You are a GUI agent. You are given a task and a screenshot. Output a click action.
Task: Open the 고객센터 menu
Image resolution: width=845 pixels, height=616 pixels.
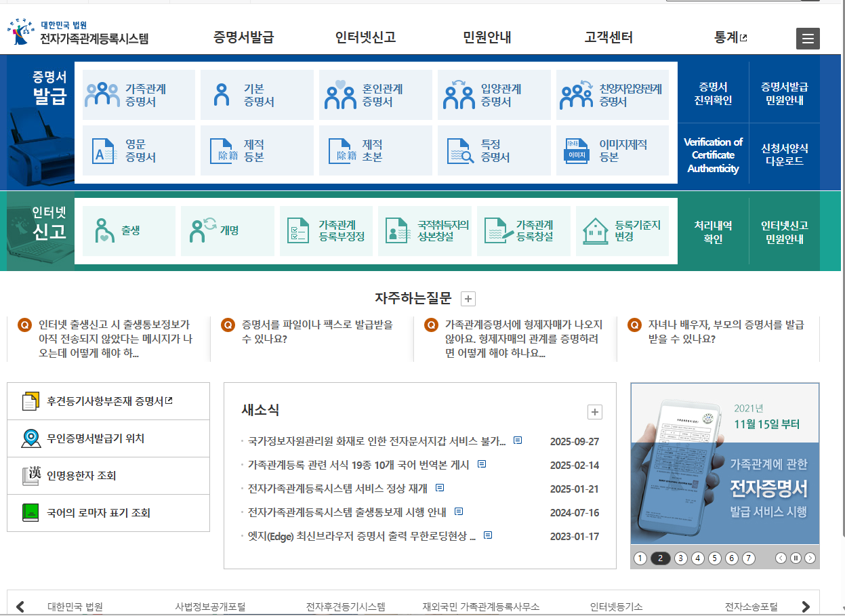tap(609, 38)
